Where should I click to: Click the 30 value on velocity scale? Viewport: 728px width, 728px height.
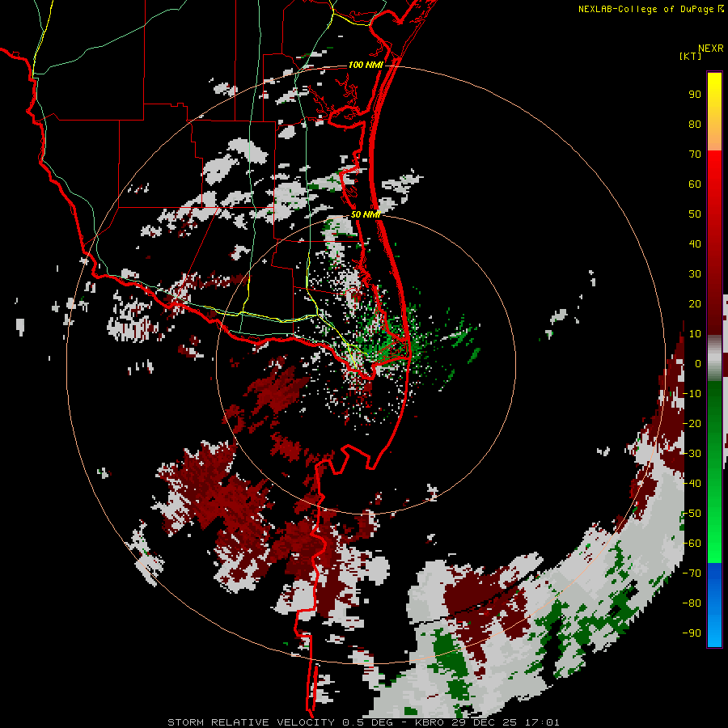(695, 274)
